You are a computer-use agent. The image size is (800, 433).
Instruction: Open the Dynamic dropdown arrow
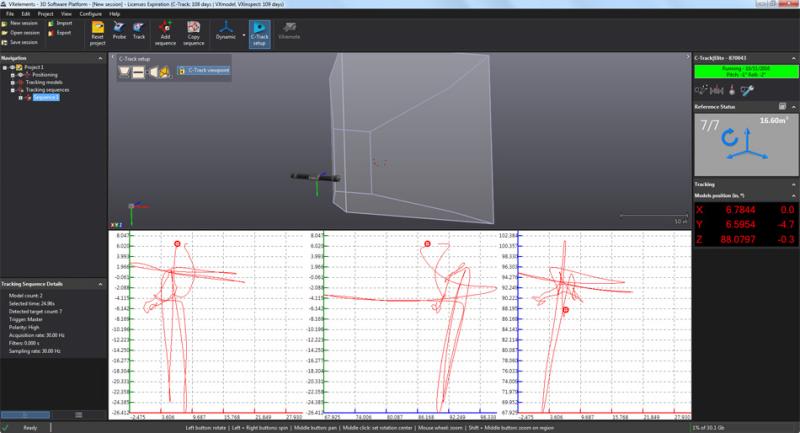[243, 34]
